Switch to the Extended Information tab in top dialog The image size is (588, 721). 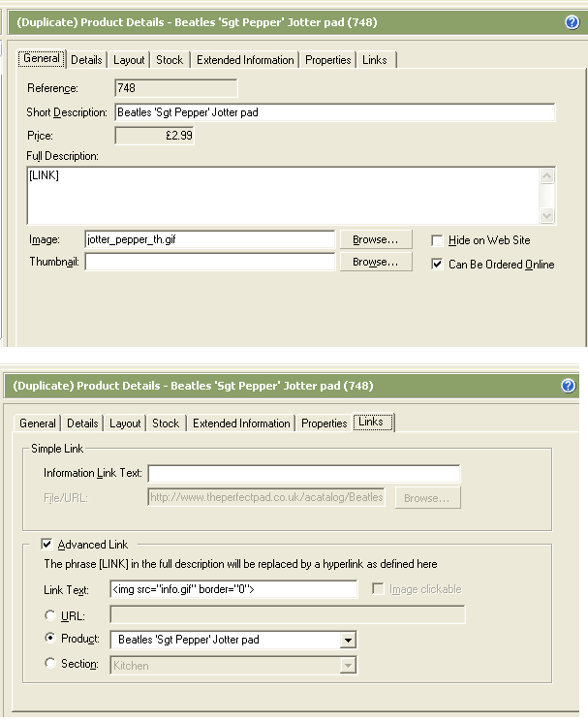245,60
